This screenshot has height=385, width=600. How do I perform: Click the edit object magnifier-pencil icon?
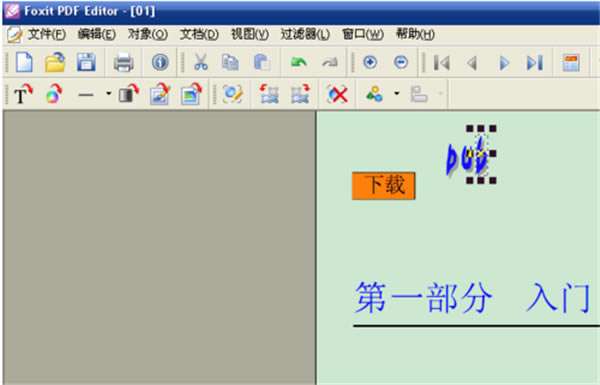tap(233, 94)
